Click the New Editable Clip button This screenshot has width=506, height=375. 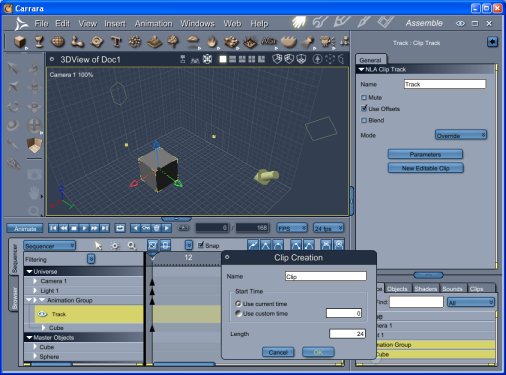pyautogui.click(x=425, y=168)
